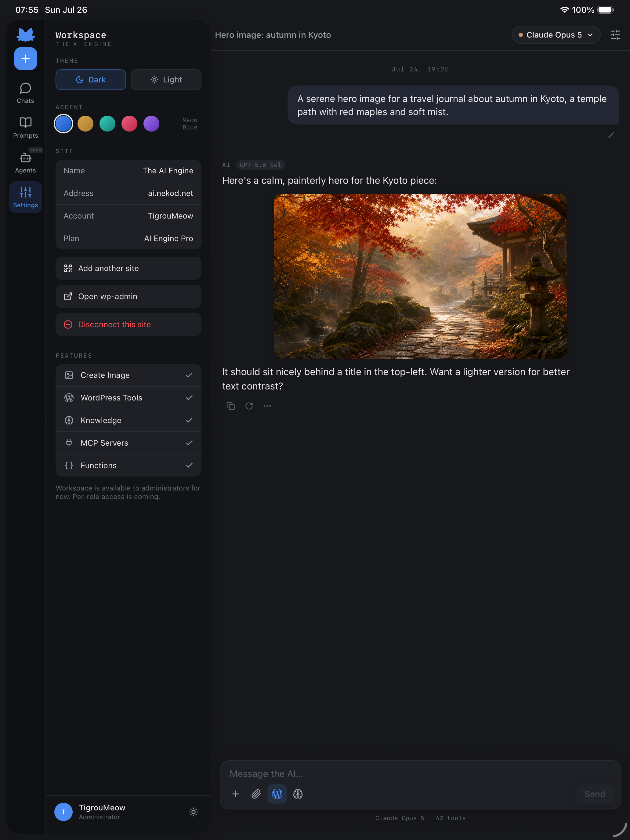
Task: Click Open wp-admin button
Action: pyautogui.click(x=129, y=297)
